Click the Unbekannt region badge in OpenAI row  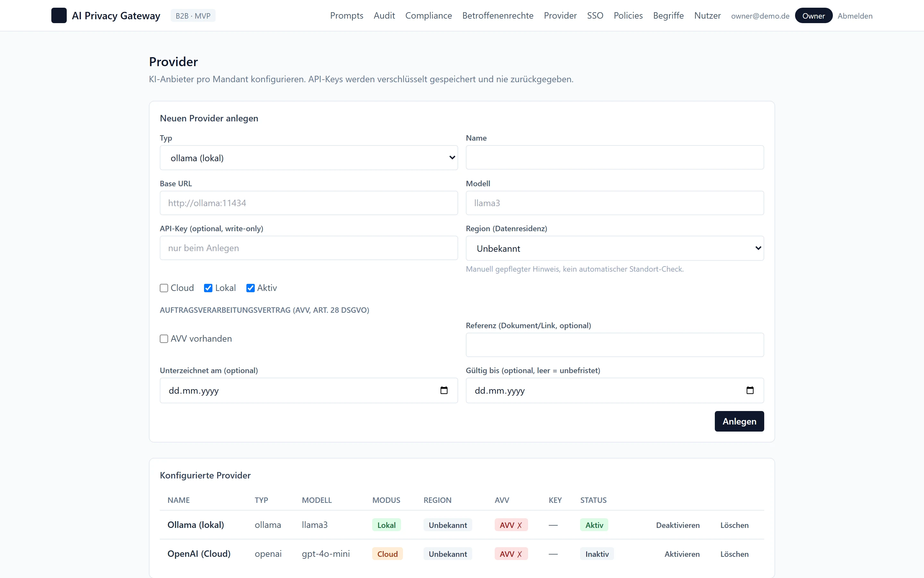(448, 554)
